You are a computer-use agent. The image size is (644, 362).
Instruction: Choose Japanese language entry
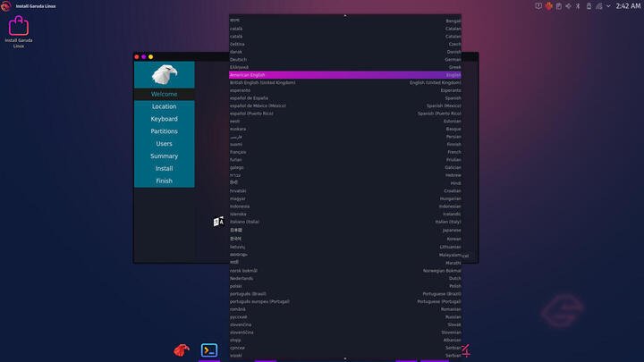click(x=345, y=231)
